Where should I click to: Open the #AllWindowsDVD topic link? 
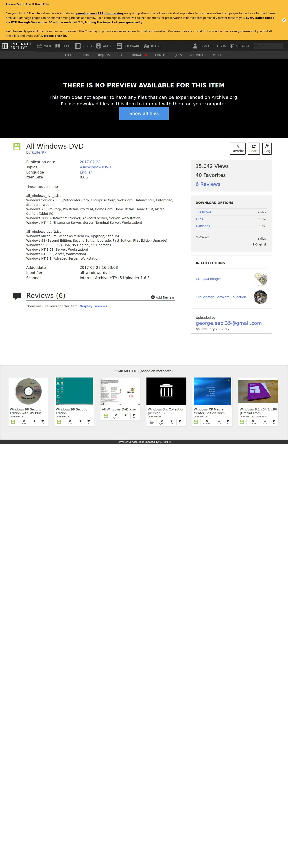click(x=95, y=167)
